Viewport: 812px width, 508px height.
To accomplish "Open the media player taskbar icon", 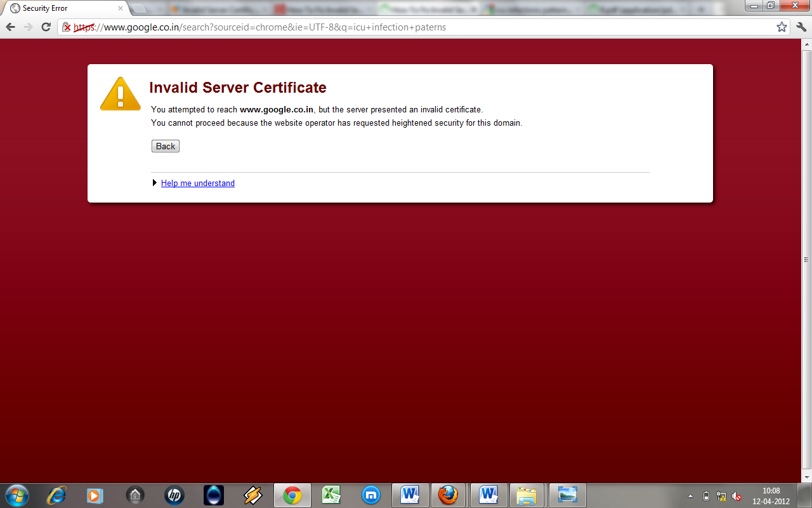I will [95, 495].
